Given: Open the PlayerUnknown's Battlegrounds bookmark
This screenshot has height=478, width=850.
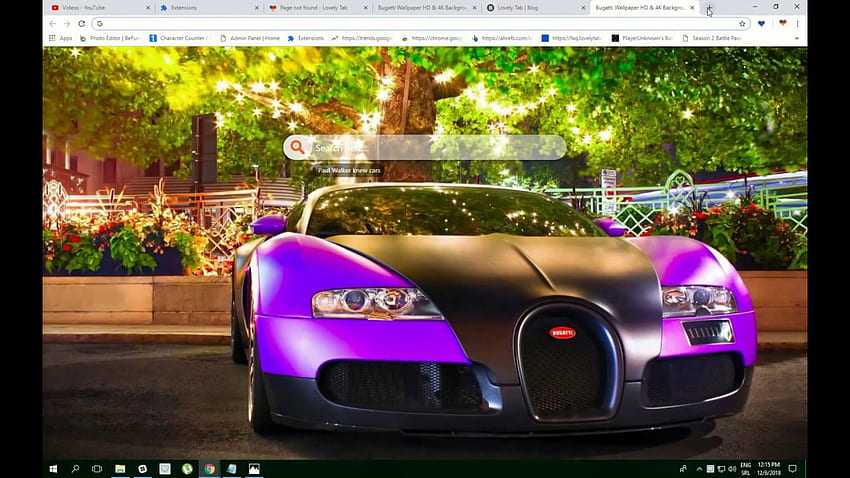Looking at the screenshot, I should (642, 38).
